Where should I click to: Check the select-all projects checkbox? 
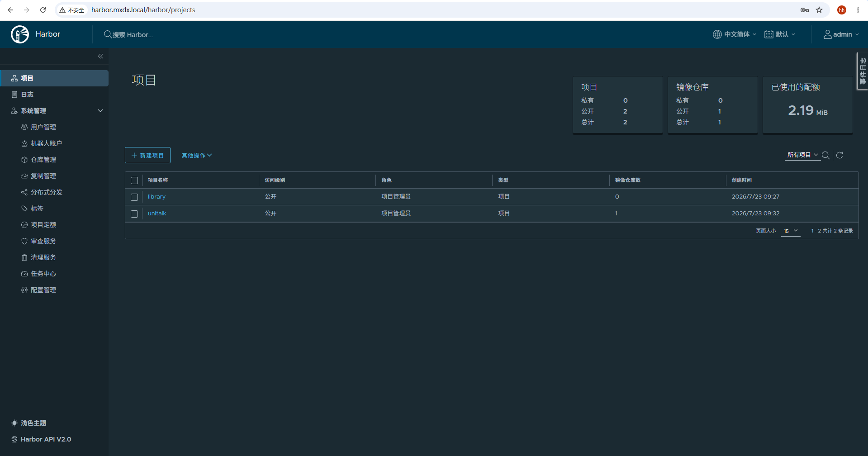pos(134,180)
